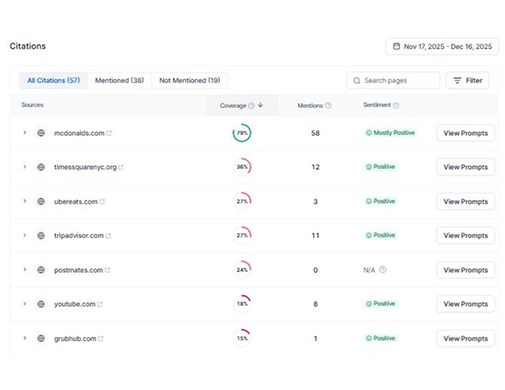This screenshot has height=390, width=505.
Task: View Prompts for grubhub.com
Action: [465, 338]
